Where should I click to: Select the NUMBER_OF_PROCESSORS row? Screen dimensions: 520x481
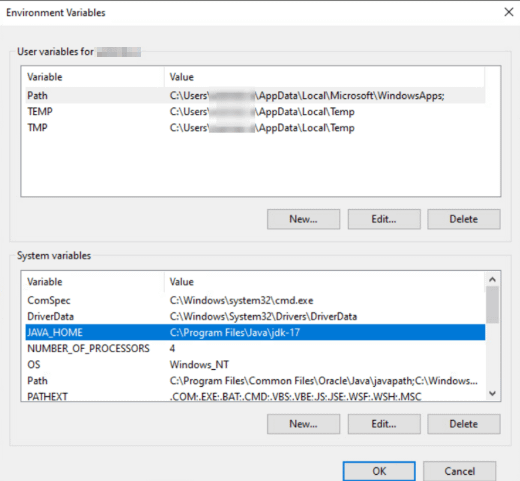click(255, 348)
